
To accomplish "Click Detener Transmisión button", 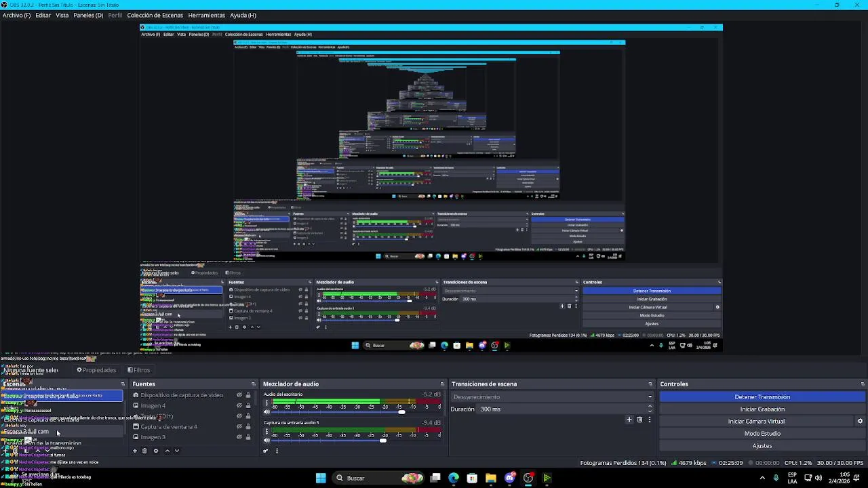I will [762, 397].
